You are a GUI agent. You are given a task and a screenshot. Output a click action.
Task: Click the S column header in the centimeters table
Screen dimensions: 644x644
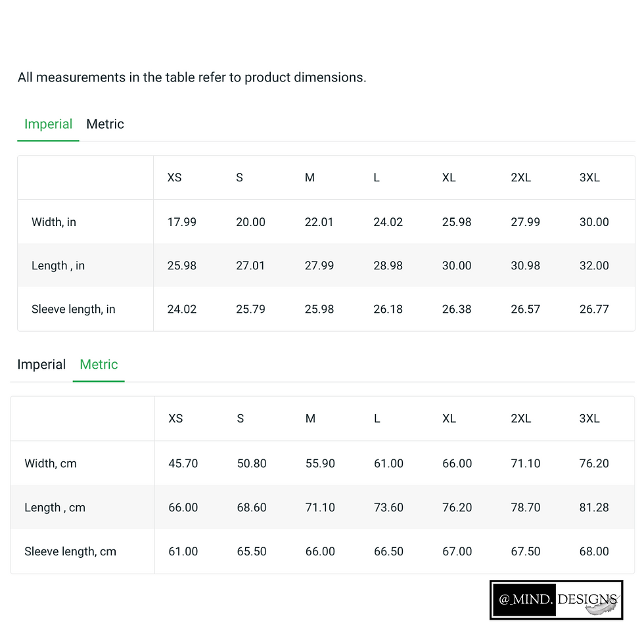pos(241,419)
